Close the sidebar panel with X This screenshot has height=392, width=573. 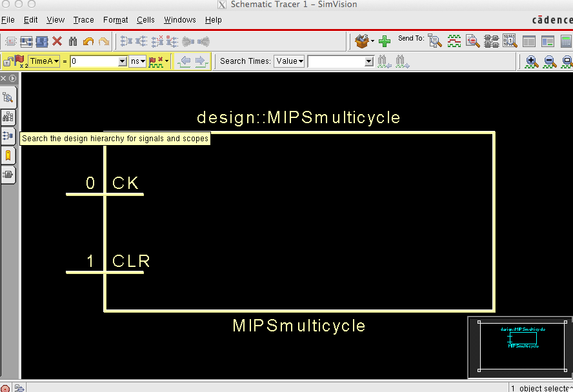point(4,78)
